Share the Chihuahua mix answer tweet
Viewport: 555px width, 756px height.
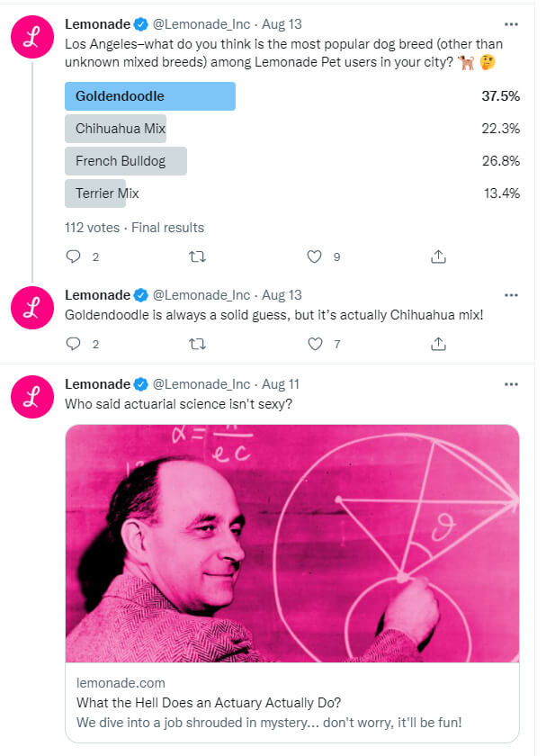(x=438, y=344)
